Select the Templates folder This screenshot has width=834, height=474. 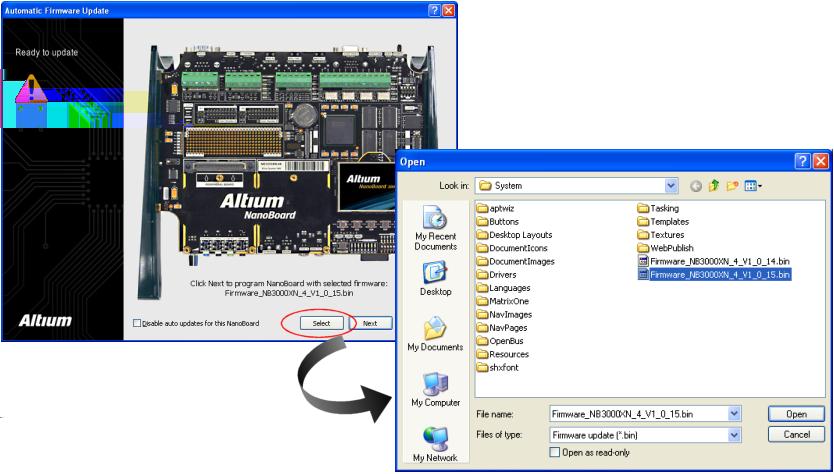coord(663,222)
